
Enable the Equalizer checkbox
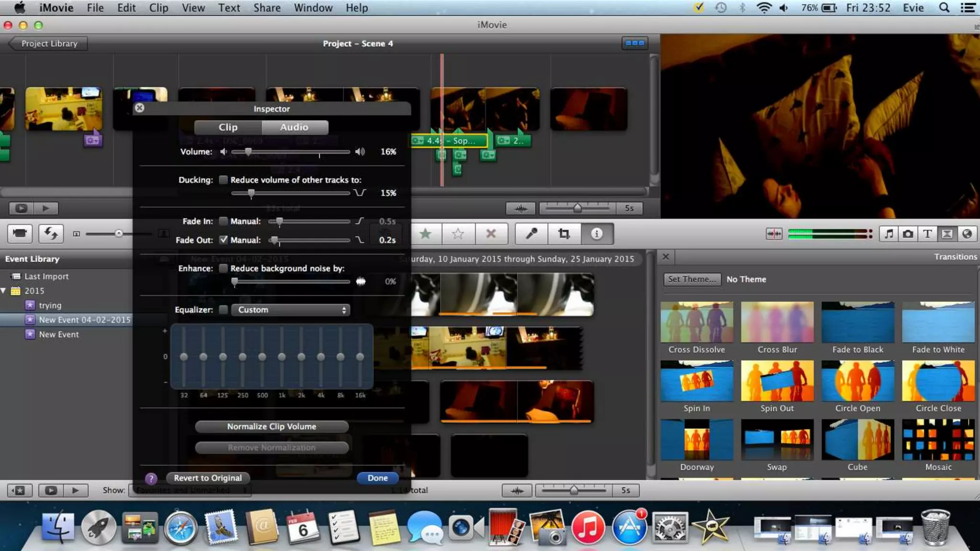tap(223, 309)
